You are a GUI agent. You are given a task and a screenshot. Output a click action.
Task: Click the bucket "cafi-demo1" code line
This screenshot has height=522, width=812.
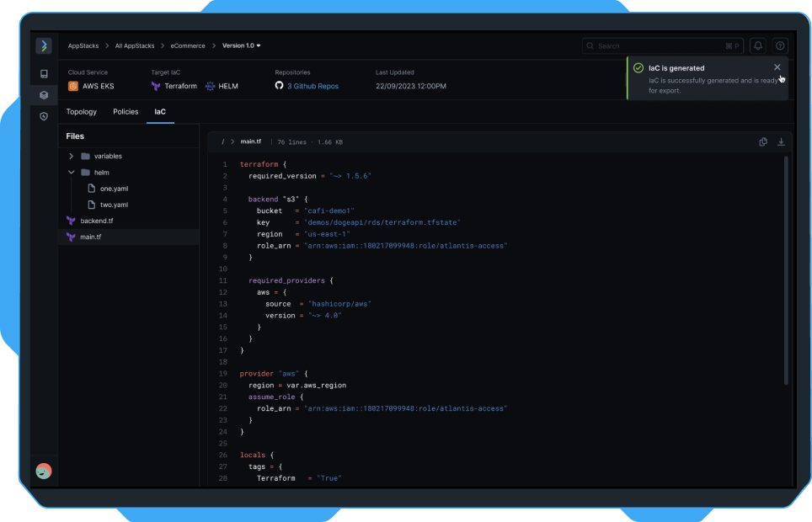click(x=306, y=210)
